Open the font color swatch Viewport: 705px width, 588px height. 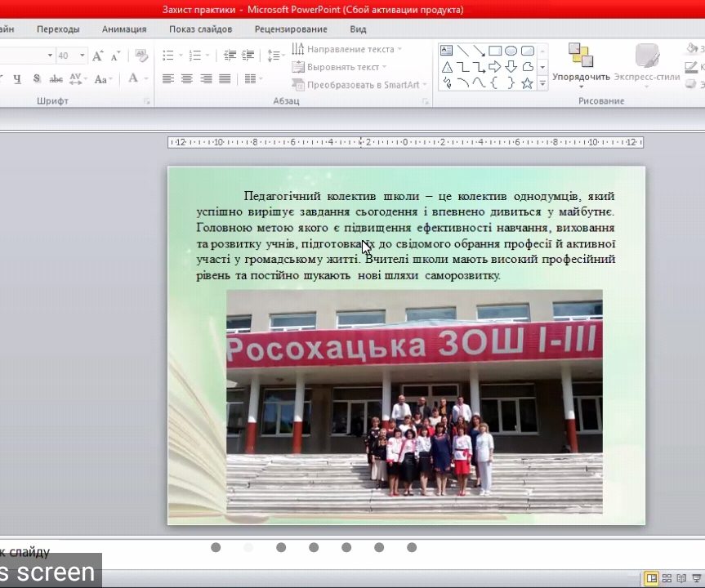tap(135, 78)
